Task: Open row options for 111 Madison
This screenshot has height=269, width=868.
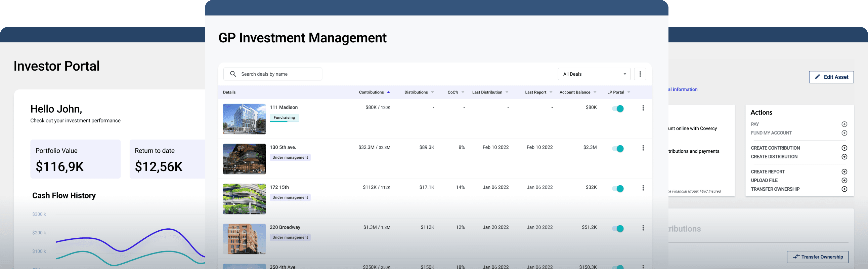Action: coord(643,108)
